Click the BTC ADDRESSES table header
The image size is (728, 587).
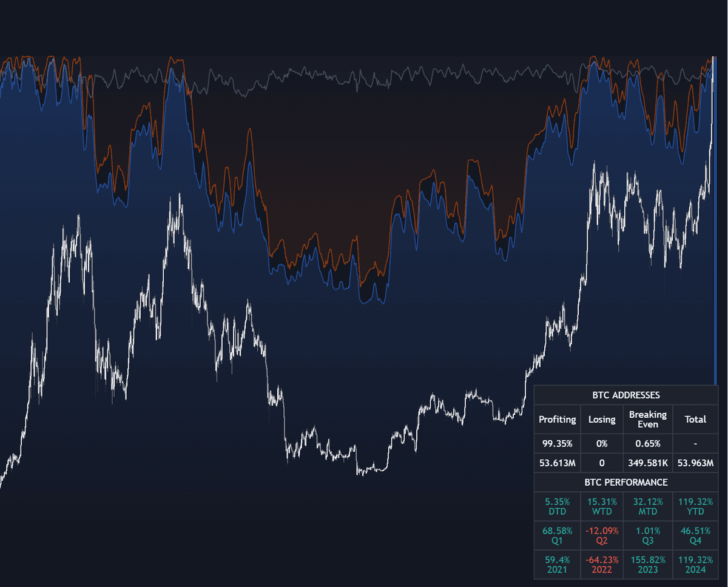(625, 395)
